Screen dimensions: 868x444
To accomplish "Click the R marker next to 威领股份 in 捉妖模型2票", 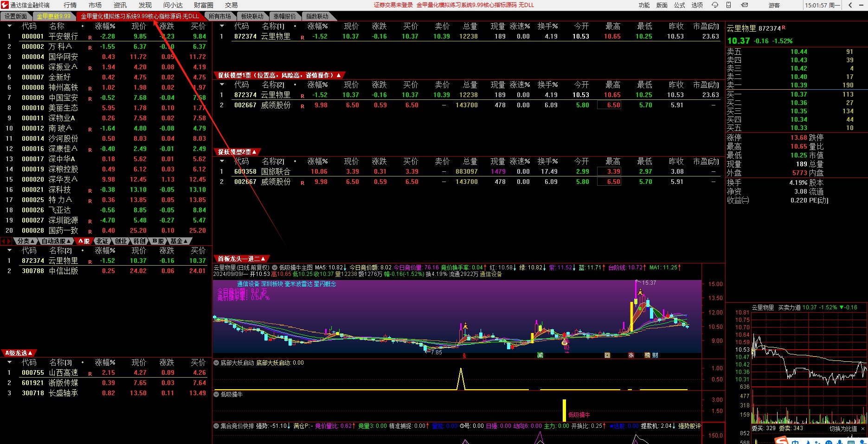I will 302,183.
